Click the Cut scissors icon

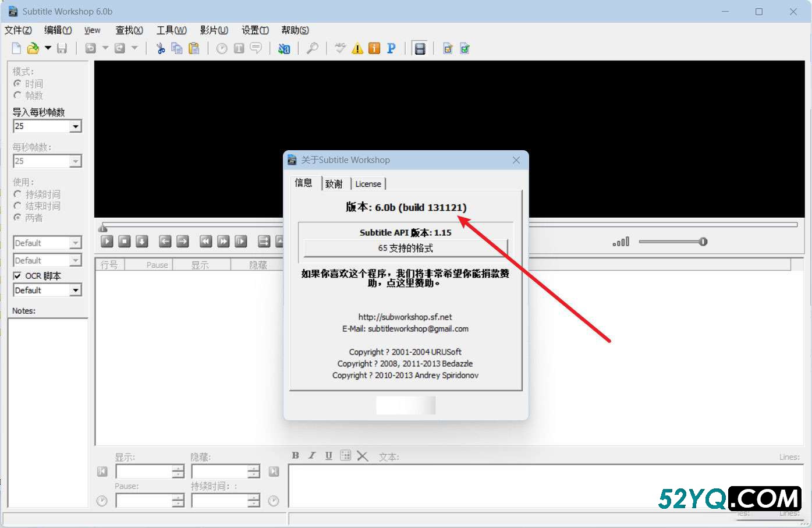click(x=161, y=48)
